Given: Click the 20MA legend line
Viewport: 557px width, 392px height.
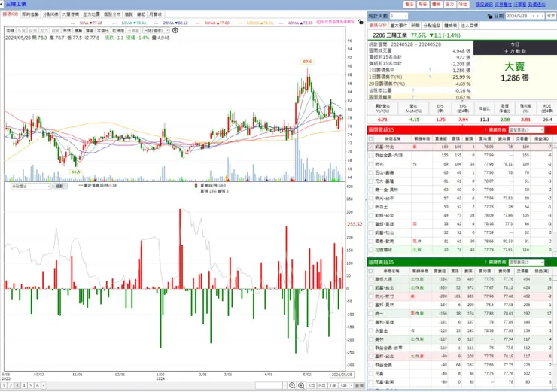Looking at the screenshot, I should coord(171,23).
